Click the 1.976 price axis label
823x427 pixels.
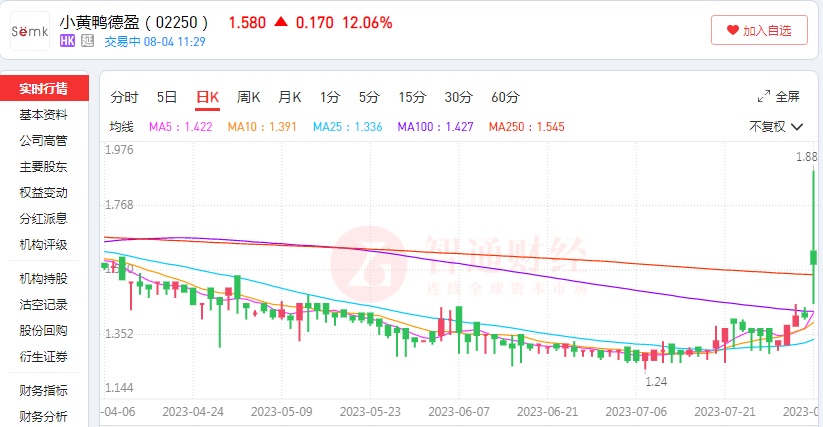pos(119,150)
